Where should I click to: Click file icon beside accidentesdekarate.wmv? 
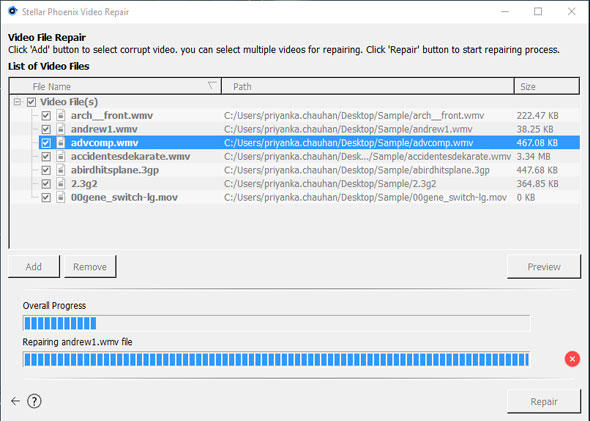pos(61,156)
